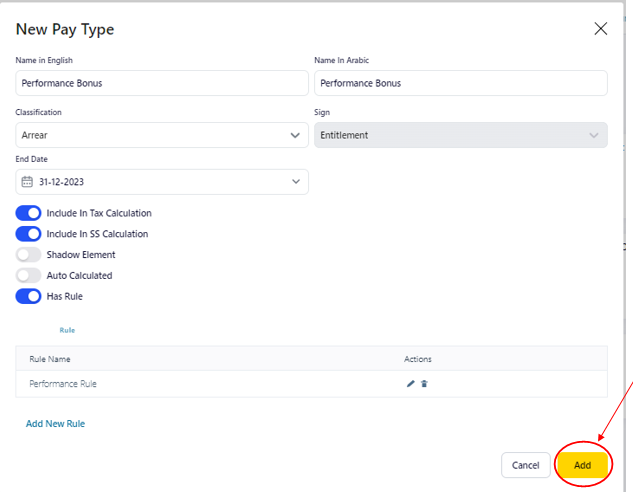Image resolution: width=633 pixels, height=495 pixels.
Task: Select the Performance Rule row name
Action: pyautogui.click(x=63, y=384)
